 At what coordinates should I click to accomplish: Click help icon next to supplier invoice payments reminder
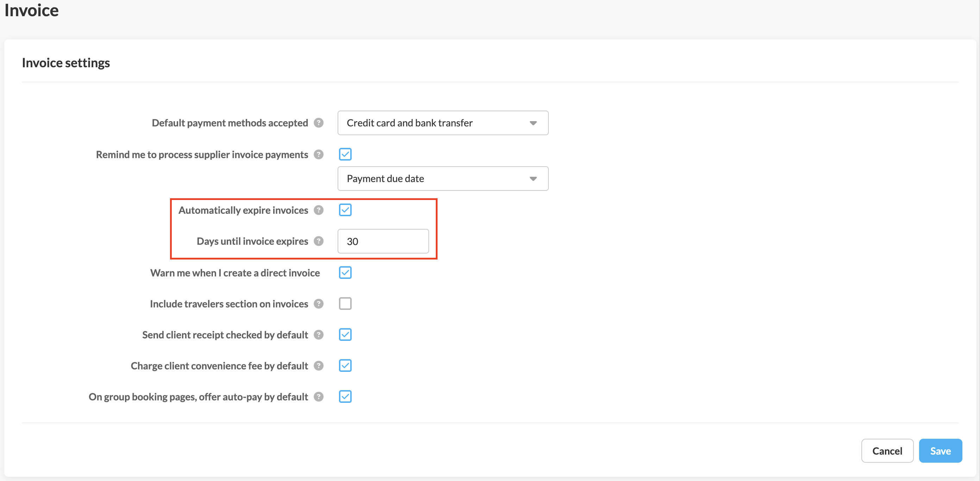pos(319,155)
